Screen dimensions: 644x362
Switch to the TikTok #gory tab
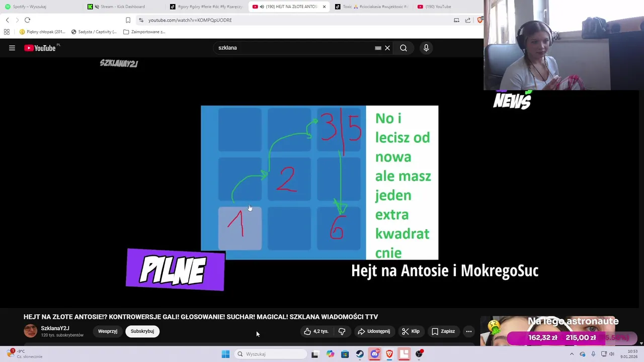point(206,7)
